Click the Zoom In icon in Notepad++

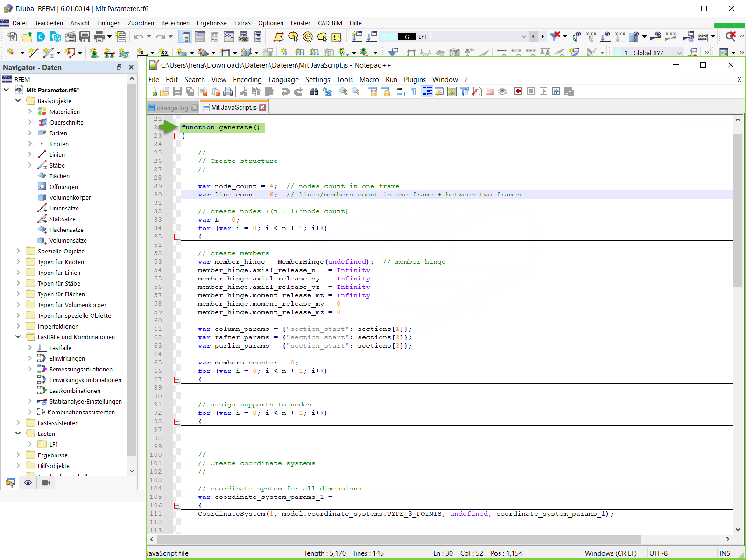pos(343,91)
